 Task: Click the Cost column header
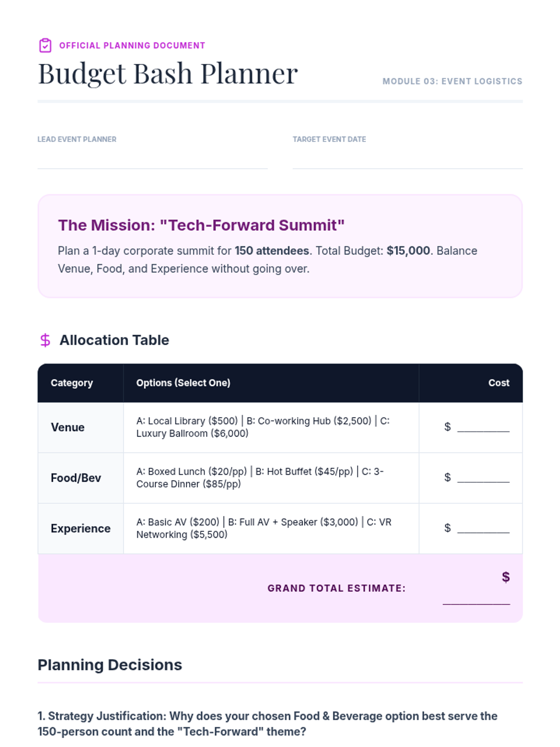[498, 383]
